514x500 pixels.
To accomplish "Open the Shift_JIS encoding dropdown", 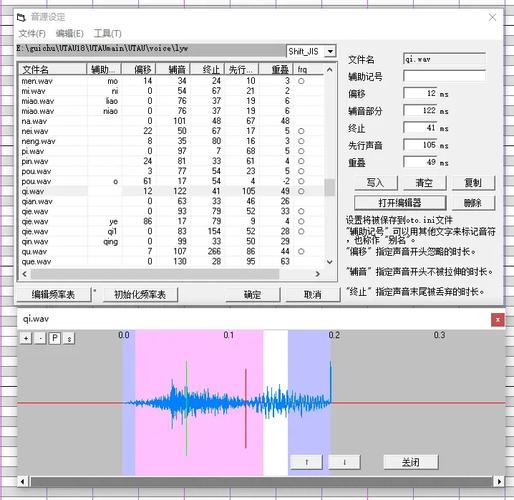I will tap(330, 51).
